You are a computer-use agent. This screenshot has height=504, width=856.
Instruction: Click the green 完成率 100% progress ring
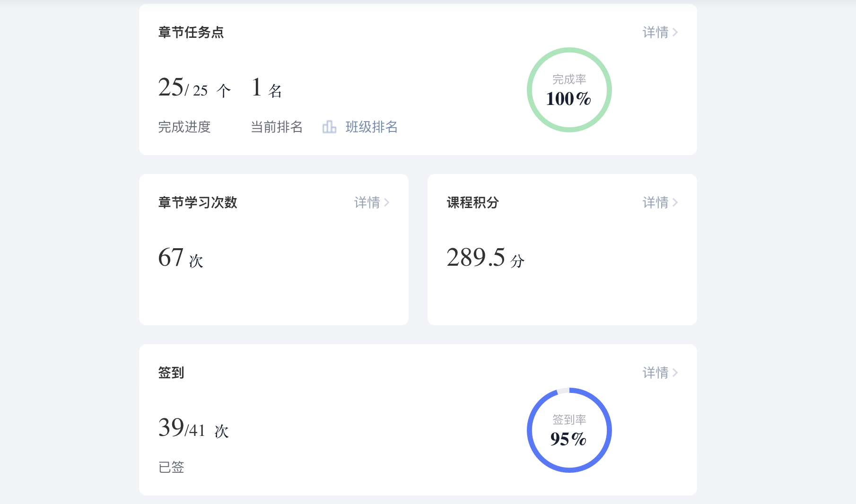click(x=569, y=90)
